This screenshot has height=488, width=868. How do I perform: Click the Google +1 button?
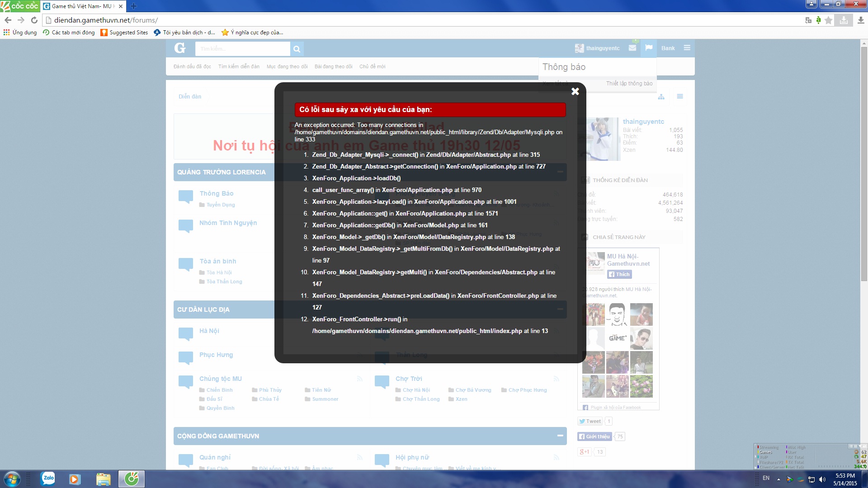coord(585,452)
